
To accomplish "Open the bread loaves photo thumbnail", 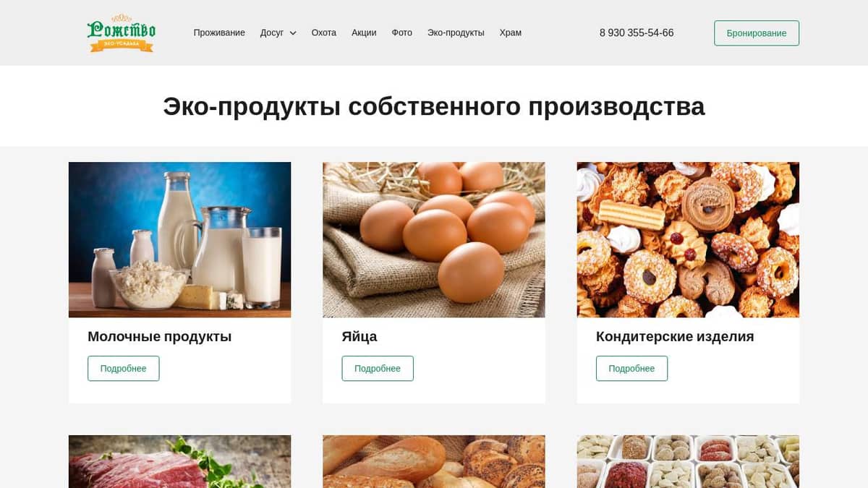I will pos(434,462).
